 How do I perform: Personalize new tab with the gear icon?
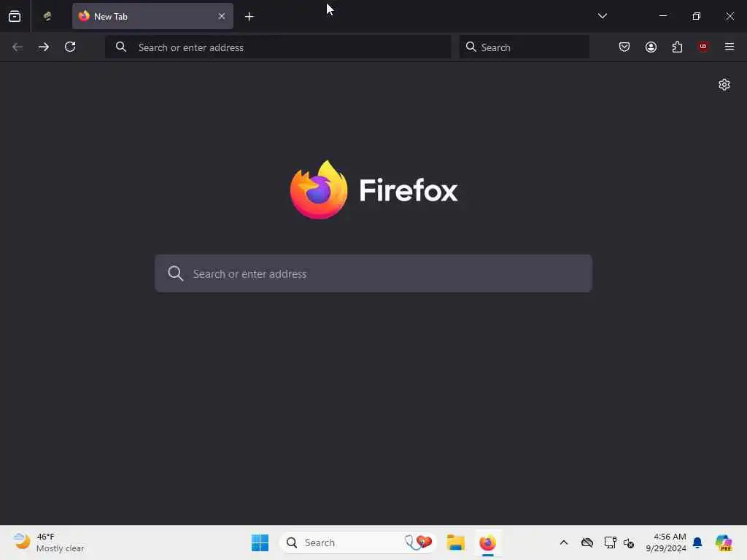click(724, 85)
